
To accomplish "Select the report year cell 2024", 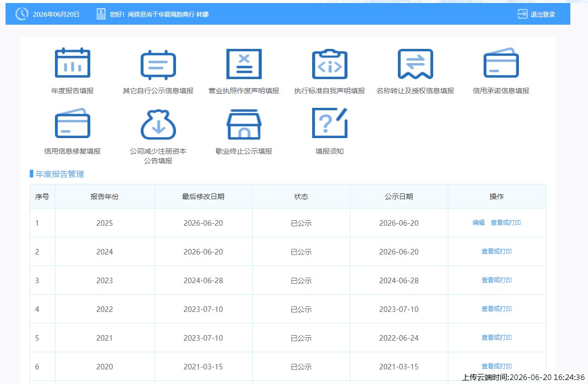I will click(104, 252).
